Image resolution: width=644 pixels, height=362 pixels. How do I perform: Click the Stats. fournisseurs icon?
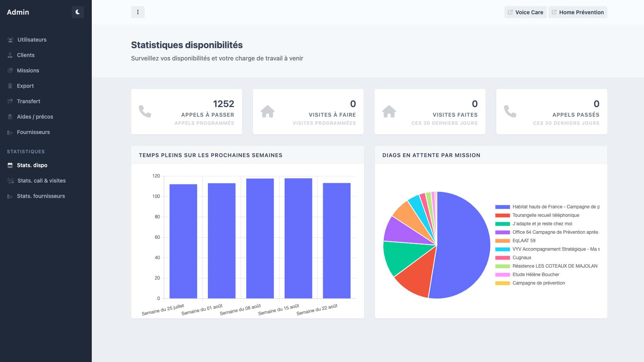point(10,196)
